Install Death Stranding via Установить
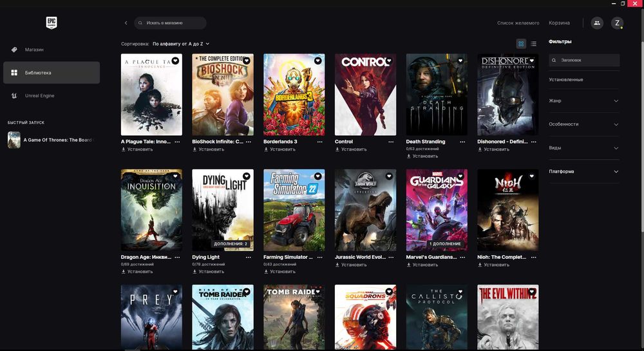 click(422, 156)
